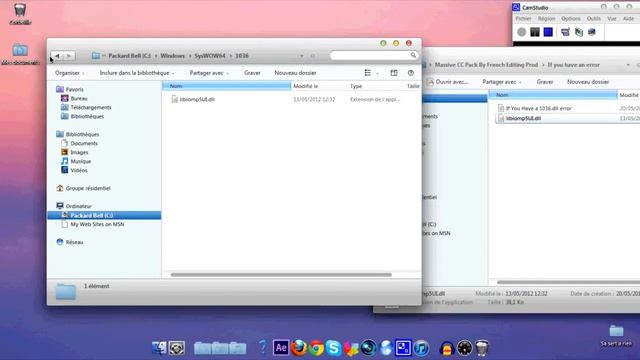This screenshot has width=640, height=360.
Task: Select Favoris in navigation pane
Action: [74, 89]
